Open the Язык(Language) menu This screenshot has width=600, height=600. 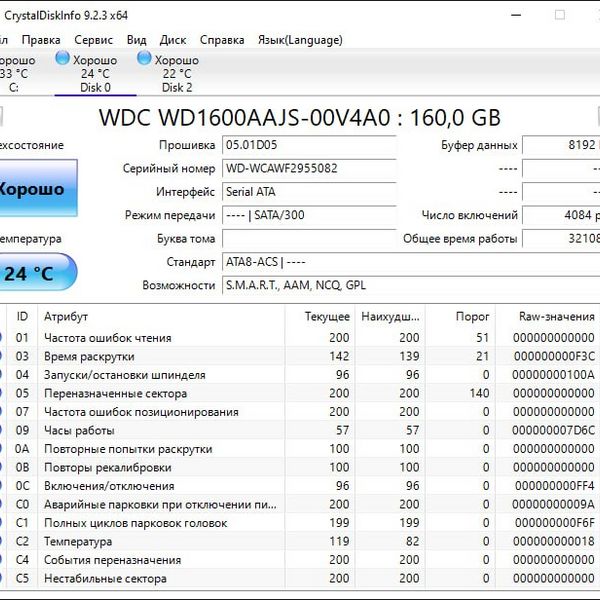[x=300, y=40]
